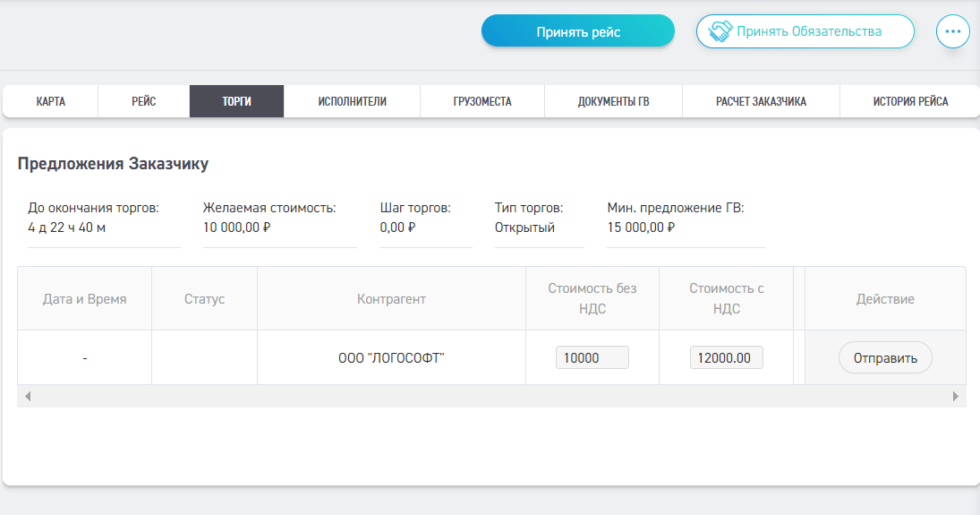Open the three-dots more options menu
The image size is (980, 515).
pos(952,31)
